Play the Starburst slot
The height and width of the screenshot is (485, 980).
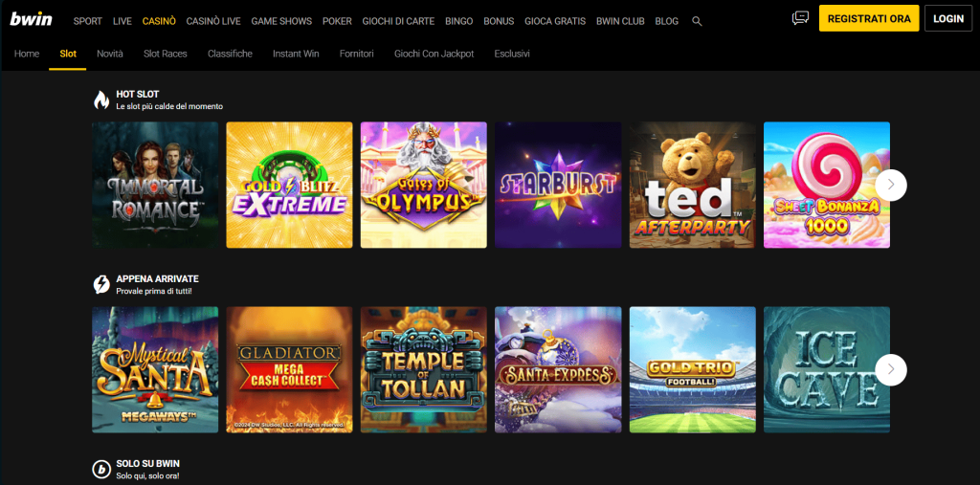(558, 185)
